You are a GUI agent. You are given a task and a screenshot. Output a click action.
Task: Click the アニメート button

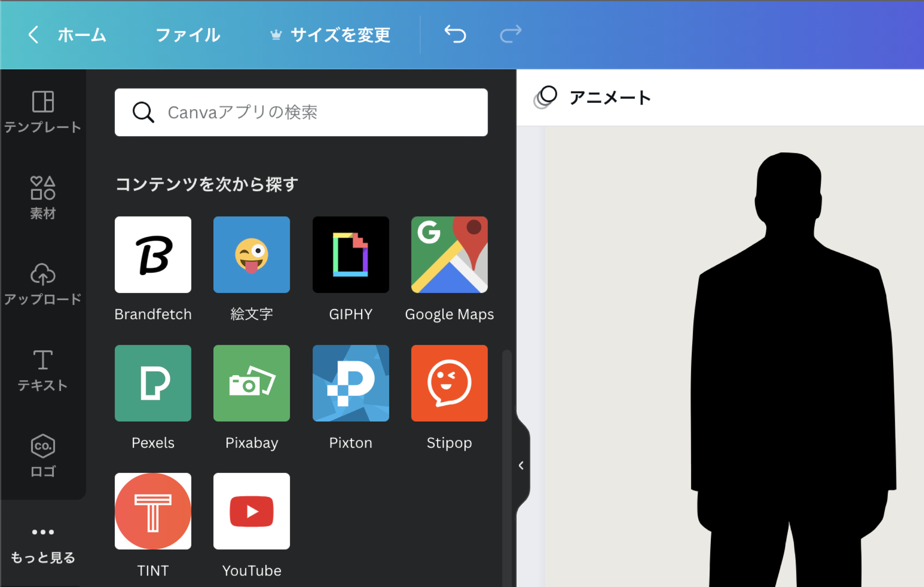click(593, 97)
